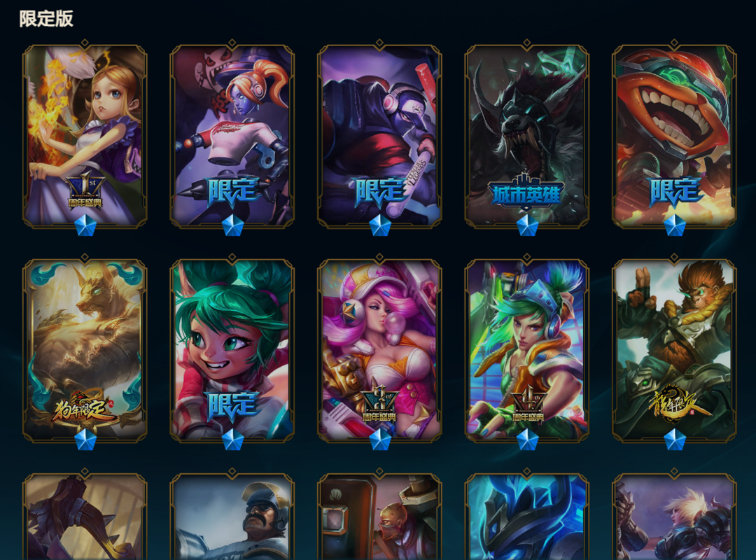Screen dimensions: 756x560
Task: Select the monkey king 龙年限定 skin card
Action: [x=675, y=350]
